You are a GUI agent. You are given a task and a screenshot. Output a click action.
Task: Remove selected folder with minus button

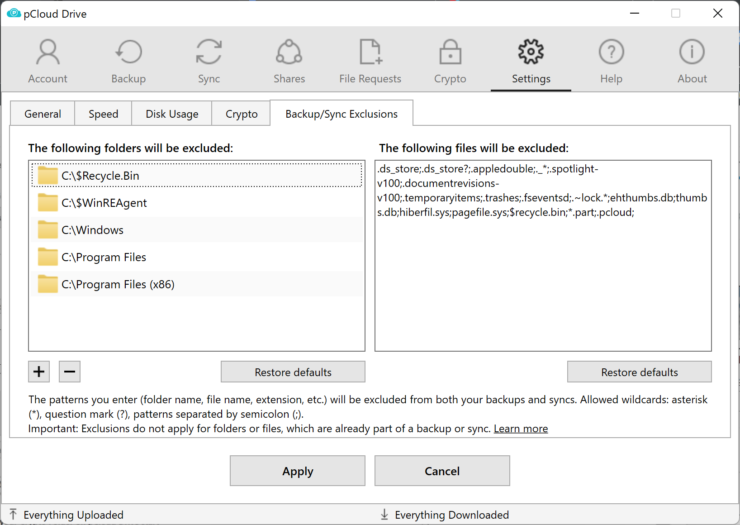tap(69, 372)
